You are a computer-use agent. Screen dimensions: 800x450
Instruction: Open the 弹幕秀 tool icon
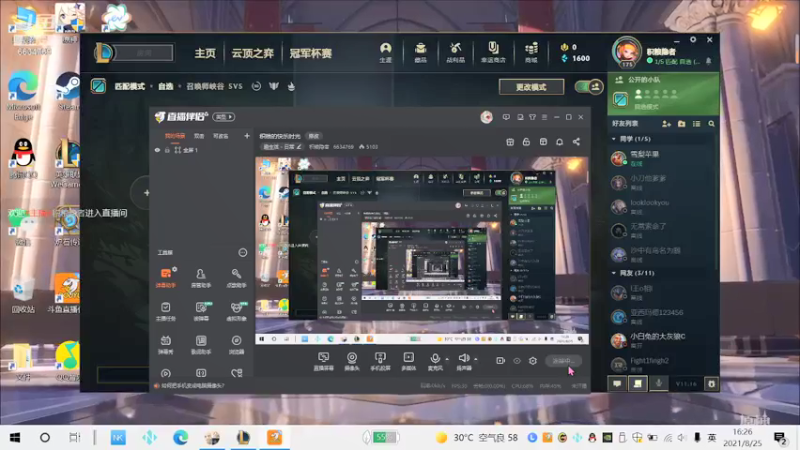[166, 344]
